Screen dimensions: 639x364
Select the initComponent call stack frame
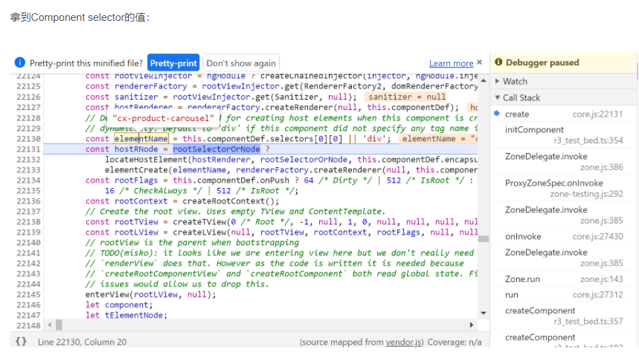534,129
